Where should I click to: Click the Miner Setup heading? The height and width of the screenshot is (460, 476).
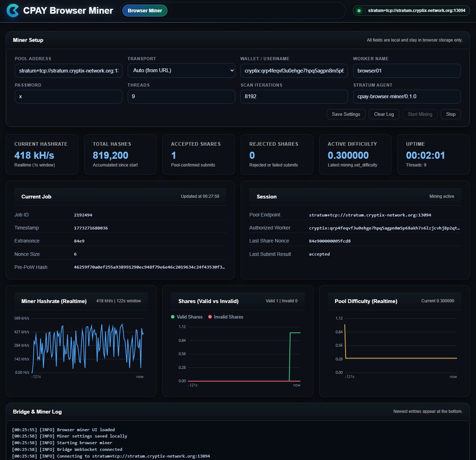coord(28,40)
